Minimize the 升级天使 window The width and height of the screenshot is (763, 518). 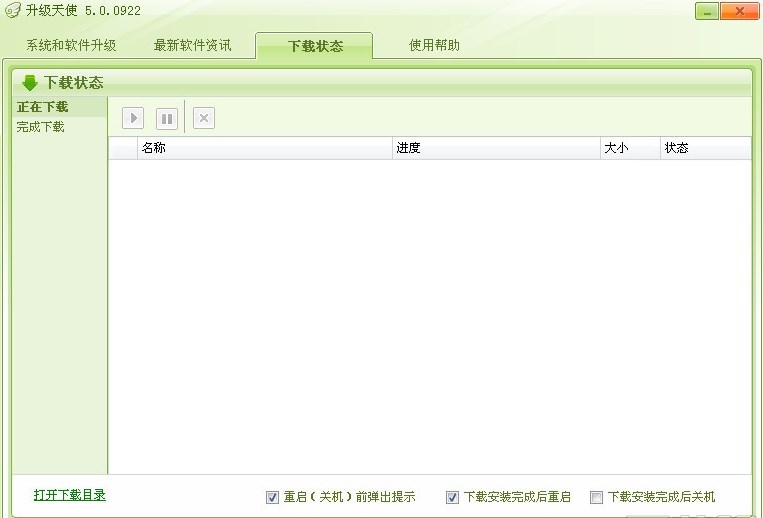(x=707, y=11)
